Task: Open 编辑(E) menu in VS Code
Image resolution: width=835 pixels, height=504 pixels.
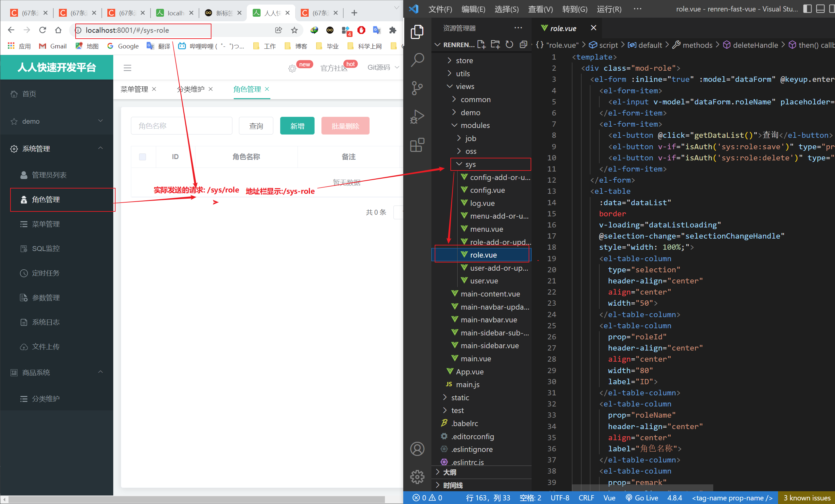Action: click(473, 9)
